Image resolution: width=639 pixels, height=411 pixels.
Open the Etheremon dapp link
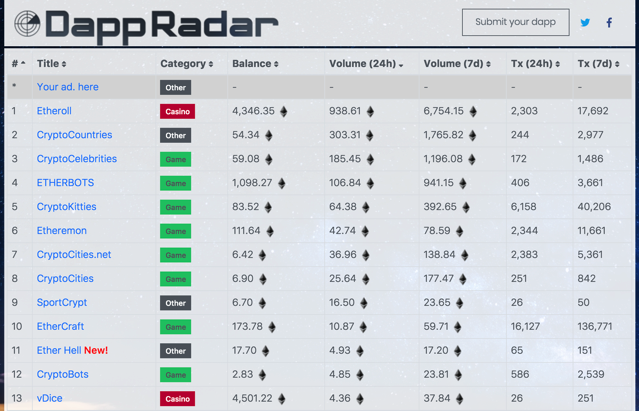[x=62, y=231]
